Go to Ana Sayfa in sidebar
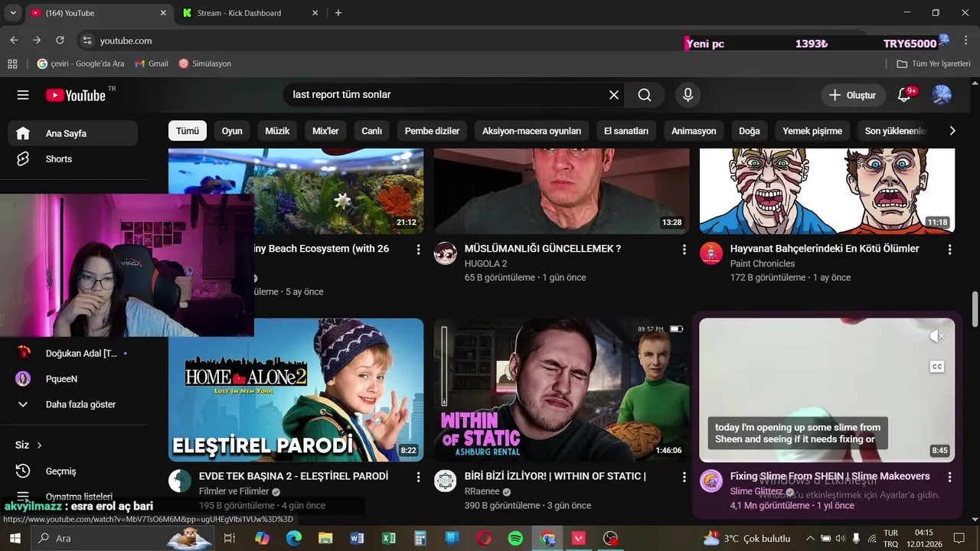Image resolution: width=980 pixels, height=551 pixels. pos(73,133)
